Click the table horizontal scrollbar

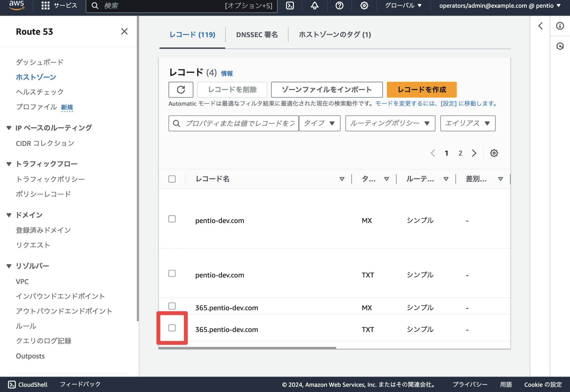(247, 348)
